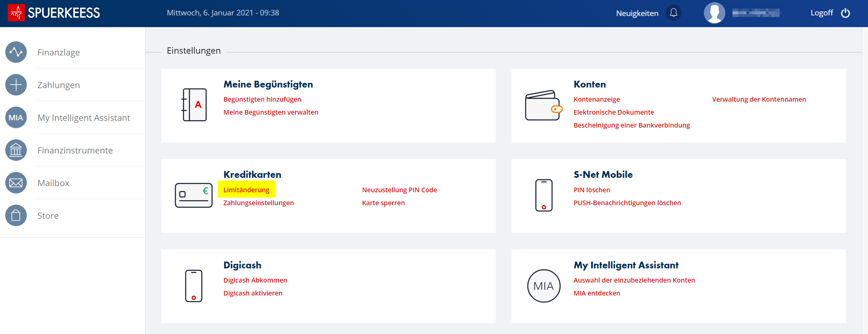Click the Finanzlage graph icon
The image size is (868, 334).
(x=16, y=52)
